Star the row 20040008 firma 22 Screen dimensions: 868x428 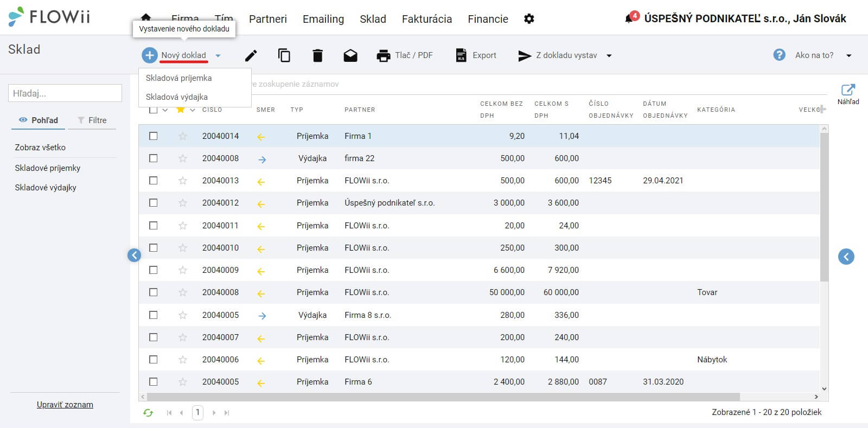tap(183, 158)
